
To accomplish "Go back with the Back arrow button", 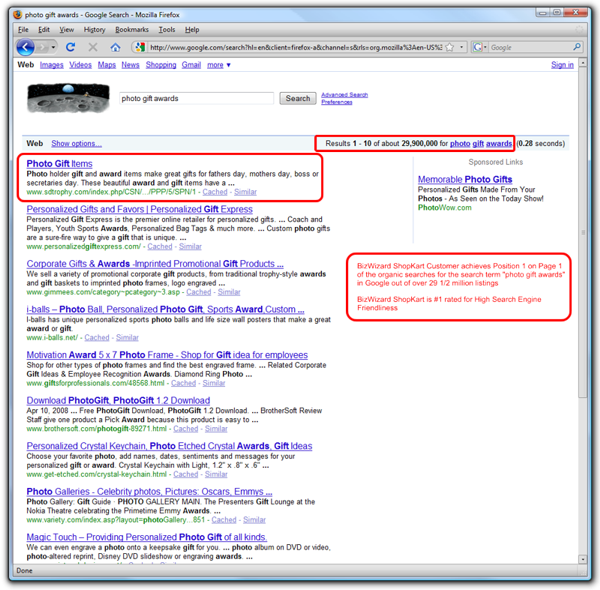I will pyautogui.click(x=25, y=47).
